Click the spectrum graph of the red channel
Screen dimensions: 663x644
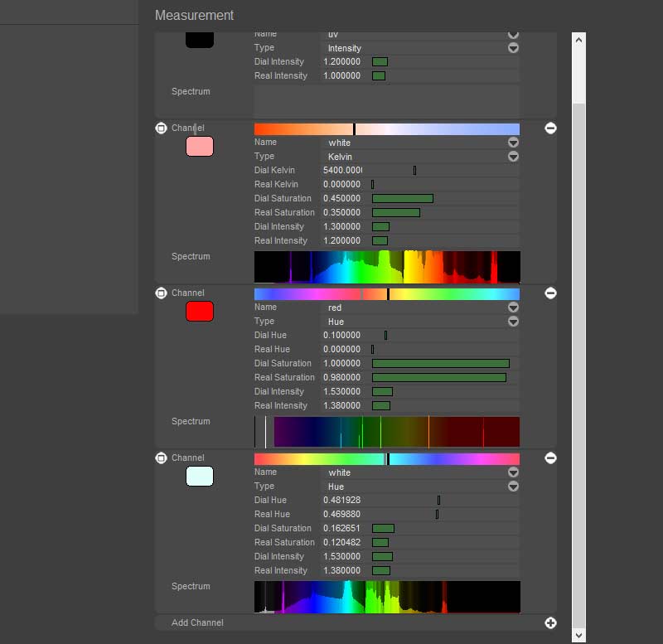[x=387, y=432]
